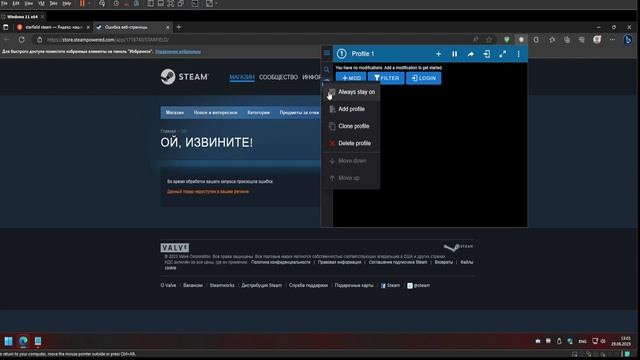Open the Соглашение подписчика Steam link
Viewport: 640px width, 360px height.
click(398, 262)
